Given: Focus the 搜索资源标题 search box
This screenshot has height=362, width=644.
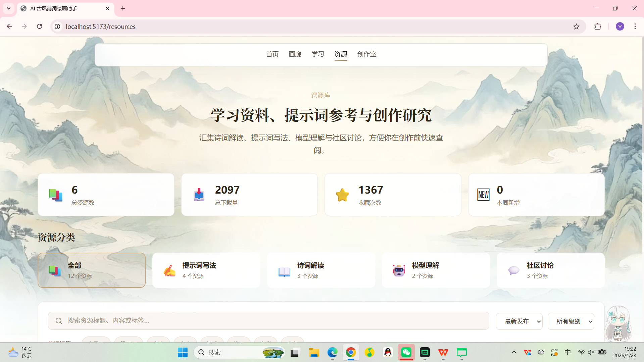Looking at the screenshot, I should coord(268,321).
